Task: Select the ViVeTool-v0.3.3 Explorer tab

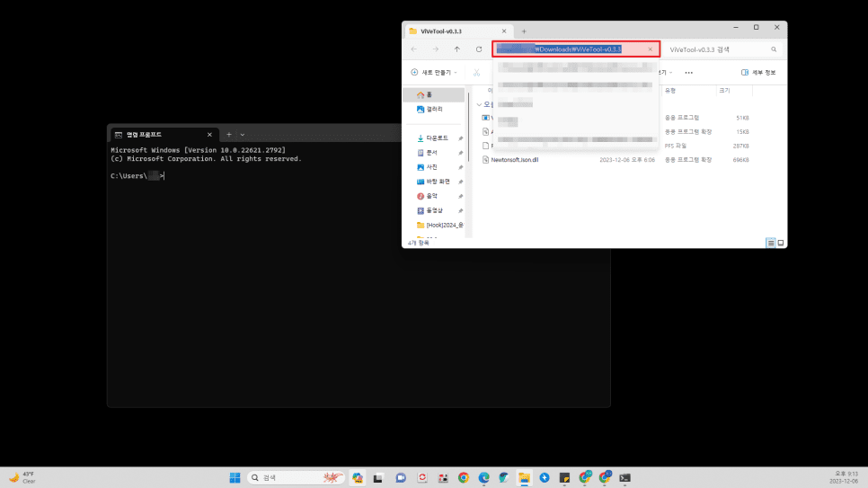Action: pos(458,31)
